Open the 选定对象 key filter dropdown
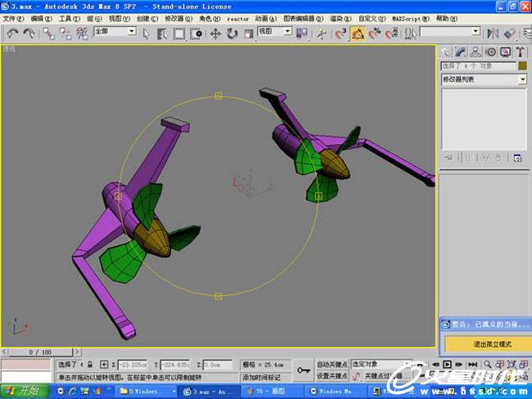532x399 pixels. click(x=381, y=365)
